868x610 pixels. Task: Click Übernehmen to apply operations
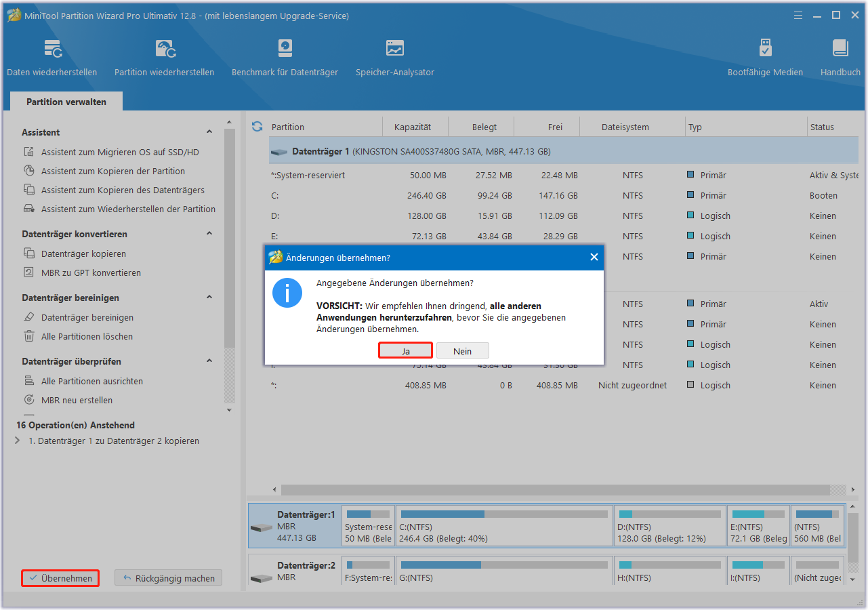[60, 578]
